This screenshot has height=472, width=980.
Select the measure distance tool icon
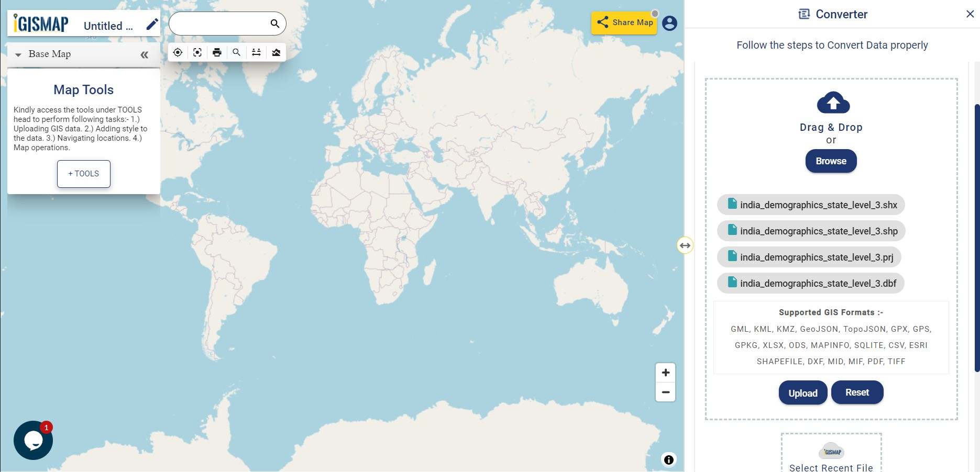(x=256, y=52)
